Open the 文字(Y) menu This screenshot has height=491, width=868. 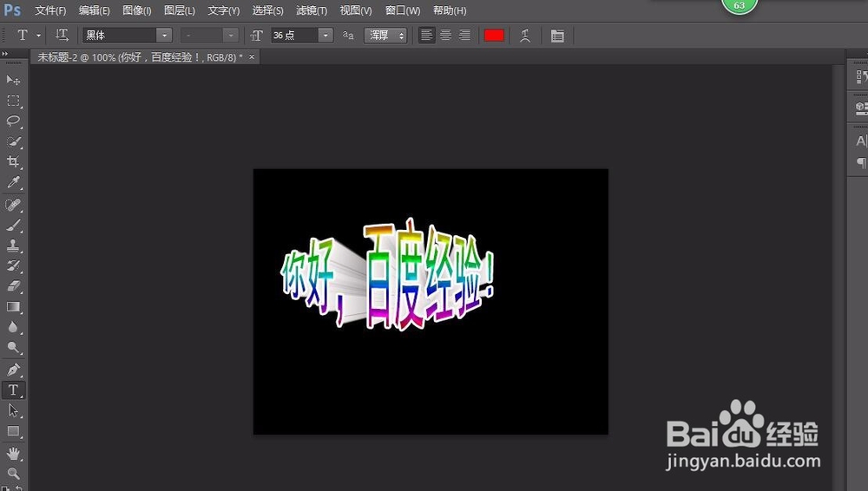pyautogui.click(x=224, y=10)
